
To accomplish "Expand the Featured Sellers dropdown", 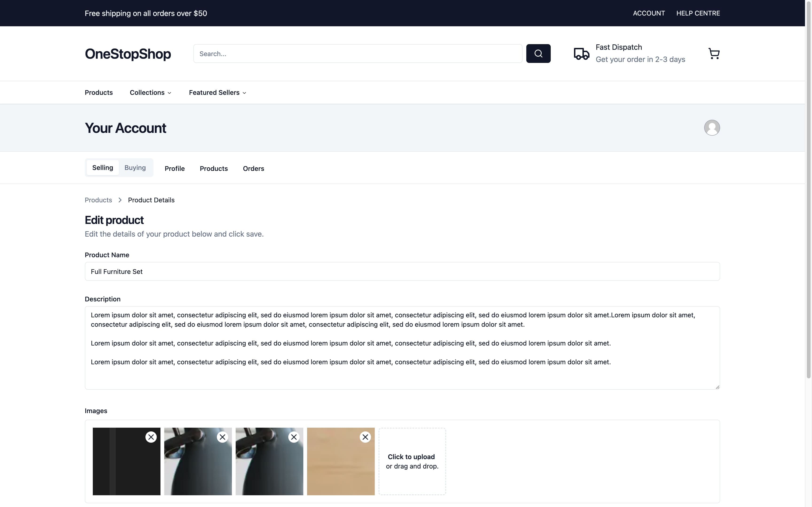I will pyautogui.click(x=217, y=92).
